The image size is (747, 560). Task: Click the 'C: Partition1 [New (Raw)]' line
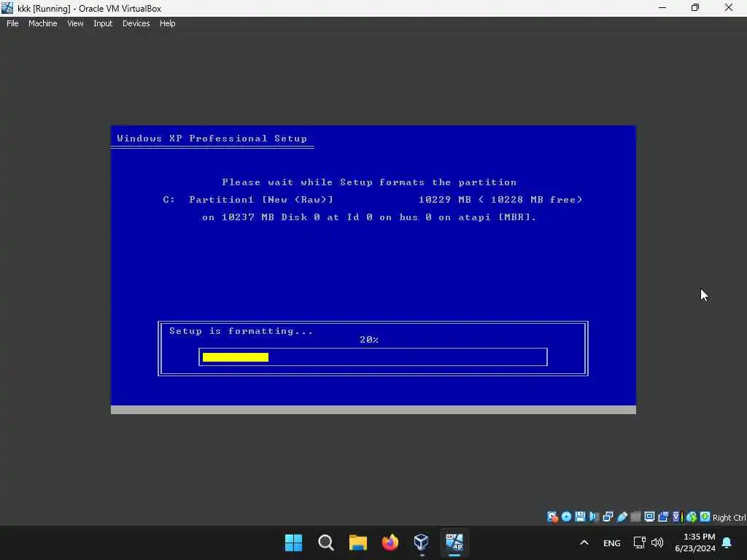[248, 200]
